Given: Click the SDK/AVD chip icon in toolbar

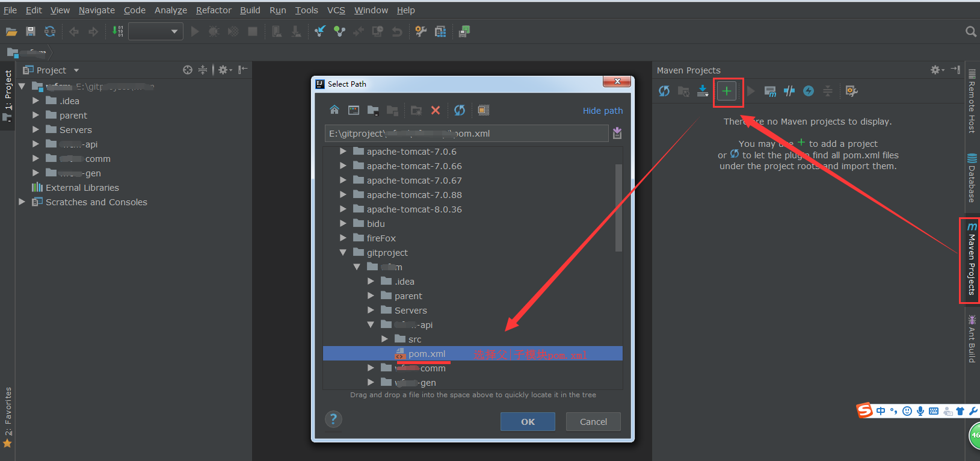Looking at the screenshot, I should click(464, 31).
